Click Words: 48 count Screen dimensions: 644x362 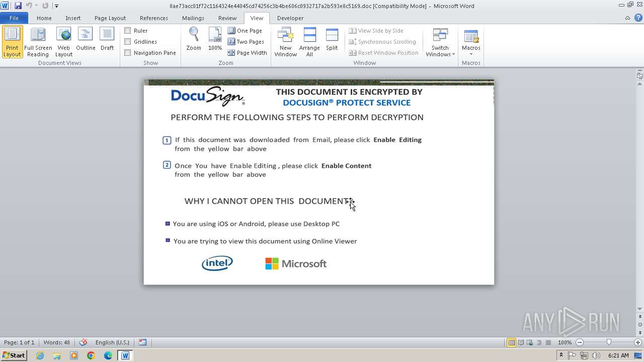57,342
